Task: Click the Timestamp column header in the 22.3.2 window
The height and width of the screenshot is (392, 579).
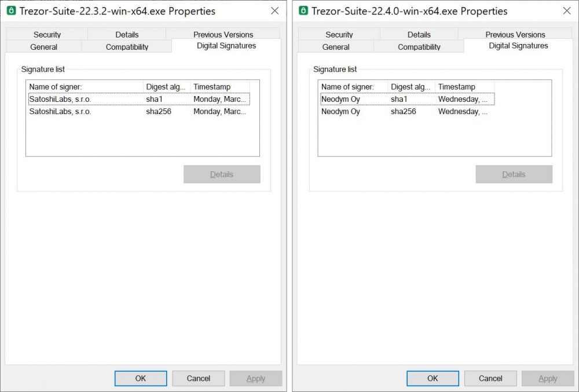Action: click(x=220, y=87)
